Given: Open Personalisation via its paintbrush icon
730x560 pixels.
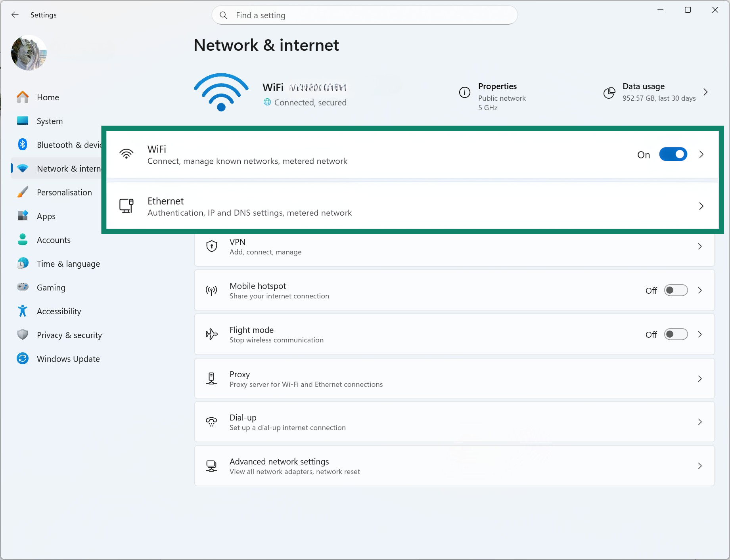Looking at the screenshot, I should point(23,192).
